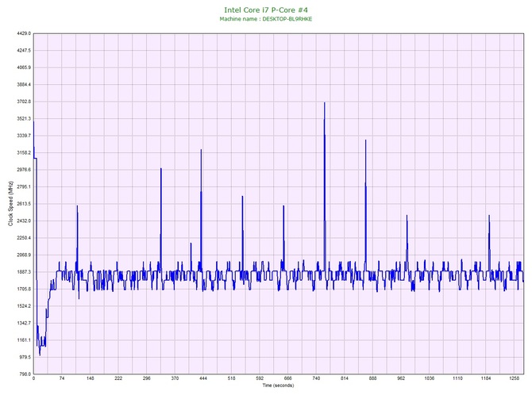The width and height of the screenshot is (532, 399).
Task: Click the x-axis tick label 740
Action: 316,378
